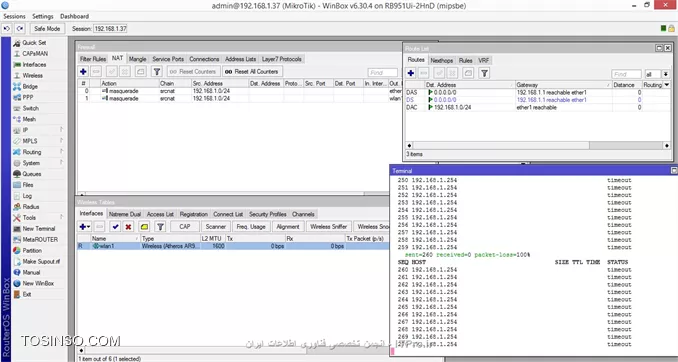678x362 pixels.
Task: Switch to Address Lists tab in Firewall
Action: pos(240,59)
